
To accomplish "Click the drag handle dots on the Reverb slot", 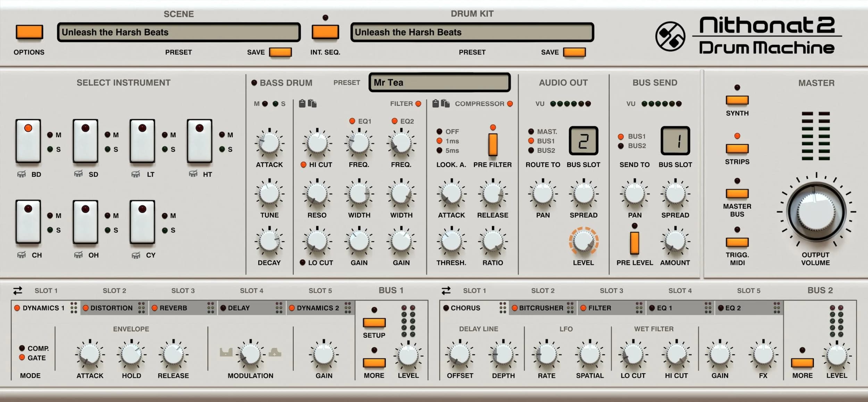I will (x=211, y=308).
